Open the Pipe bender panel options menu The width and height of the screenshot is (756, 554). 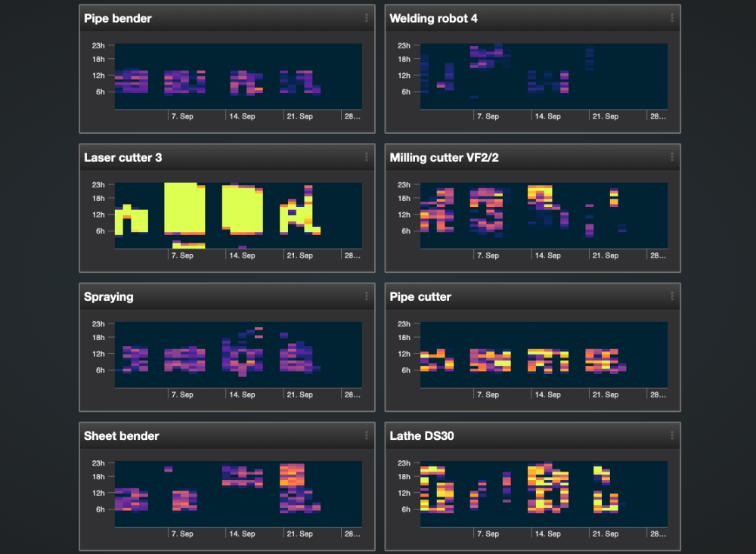click(x=367, y=18)
